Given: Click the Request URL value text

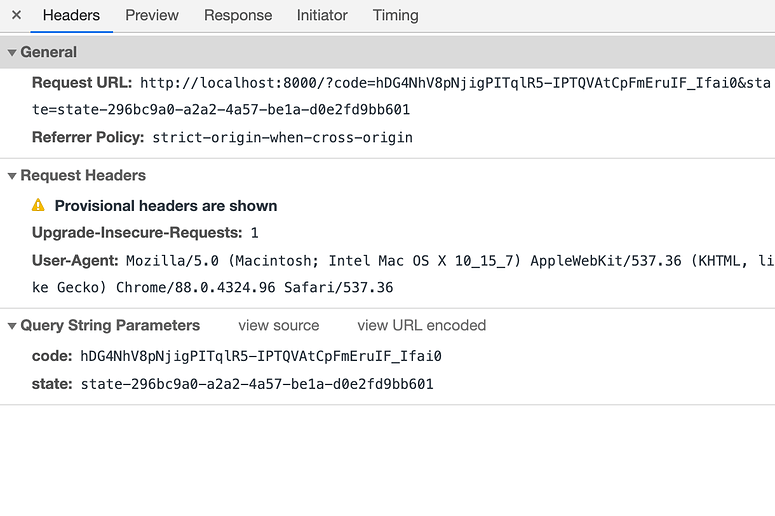Looking at the screenshot, I should (450, 83).
